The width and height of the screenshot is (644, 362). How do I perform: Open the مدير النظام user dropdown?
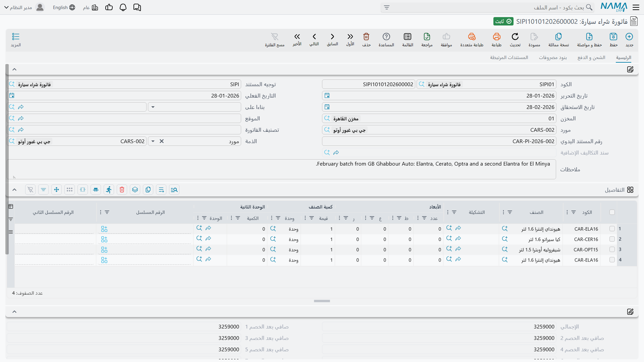(24, 7)
